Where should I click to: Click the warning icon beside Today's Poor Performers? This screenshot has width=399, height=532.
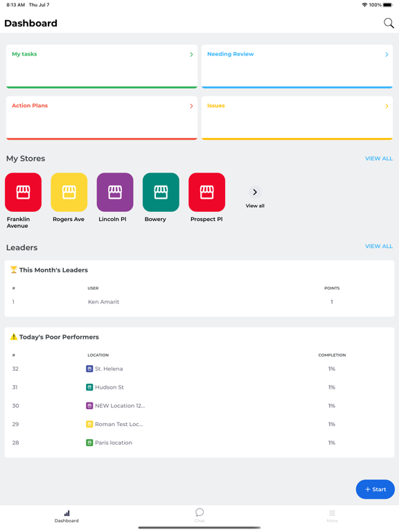pyautogui.click(x=14, y=337)
